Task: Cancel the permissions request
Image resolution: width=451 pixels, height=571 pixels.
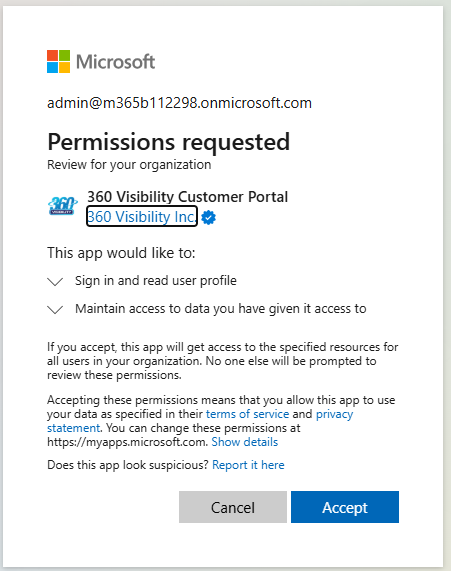Action: 233,507
